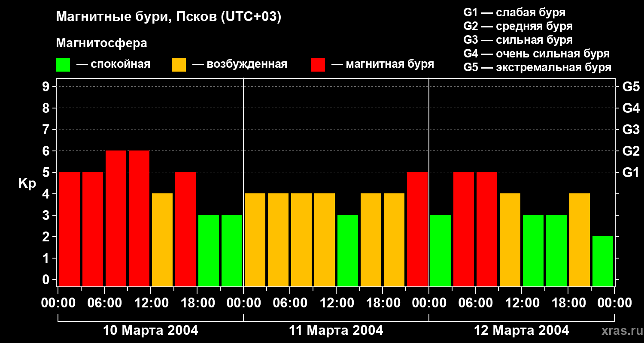Open the xras.ru watermark link

[x=620, y=331]
